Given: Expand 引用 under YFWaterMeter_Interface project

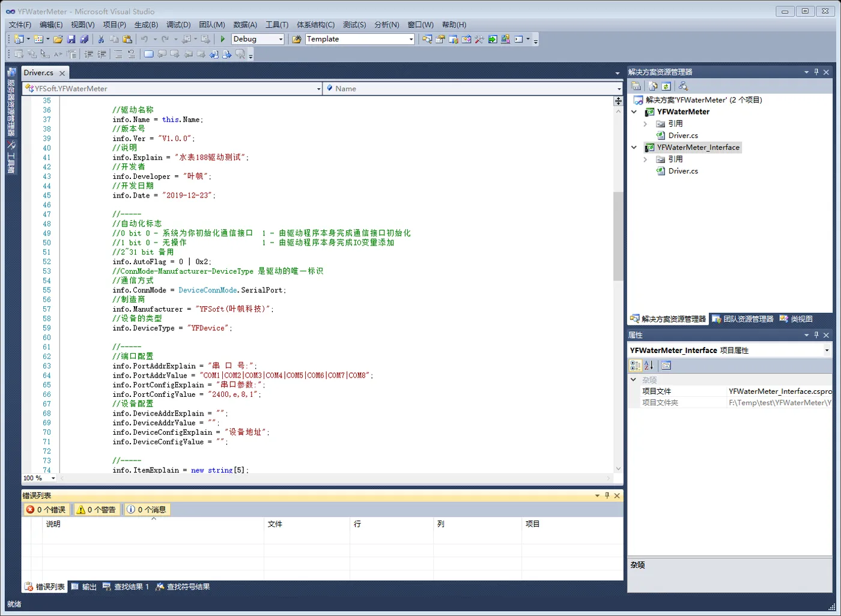Looking at the screenshot, I should [645, 159].
